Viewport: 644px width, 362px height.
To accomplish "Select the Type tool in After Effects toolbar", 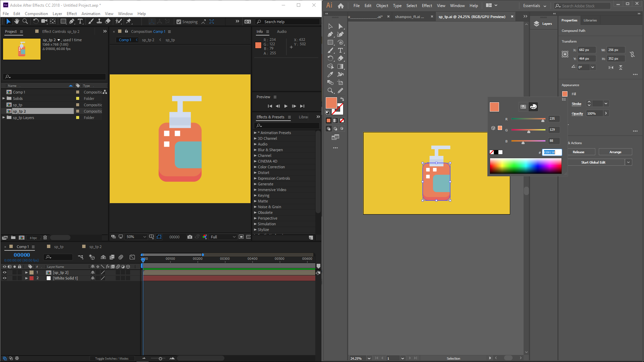I will click(80, 21).
